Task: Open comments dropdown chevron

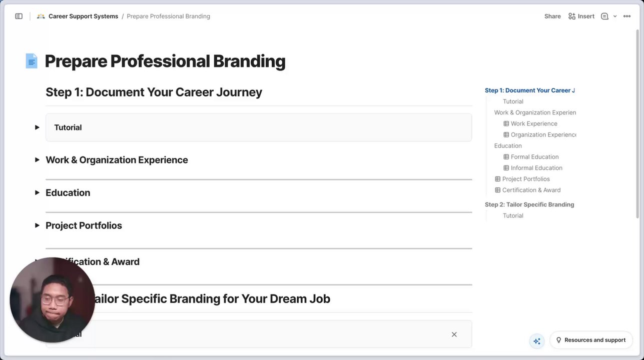Action: tap(615, 16)
